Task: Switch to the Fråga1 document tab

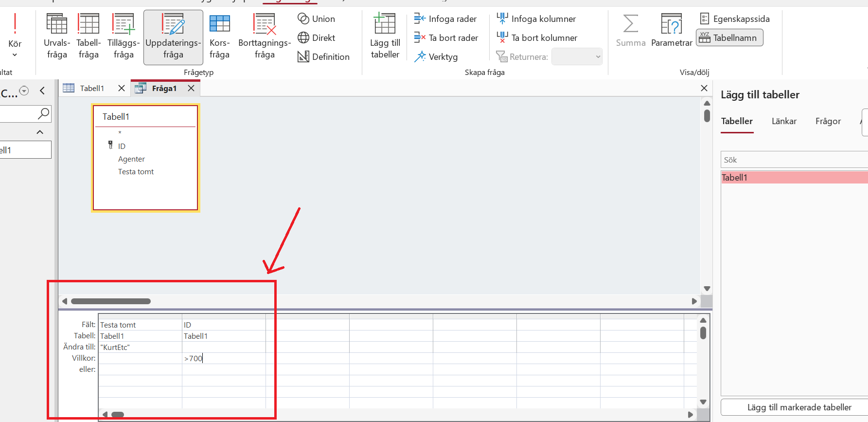Action: [164, 88]
